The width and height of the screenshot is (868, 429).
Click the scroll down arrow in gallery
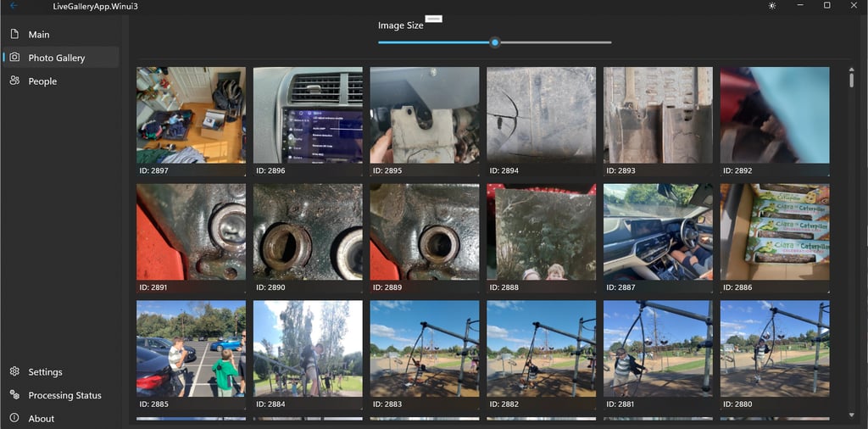pos(851,415)
